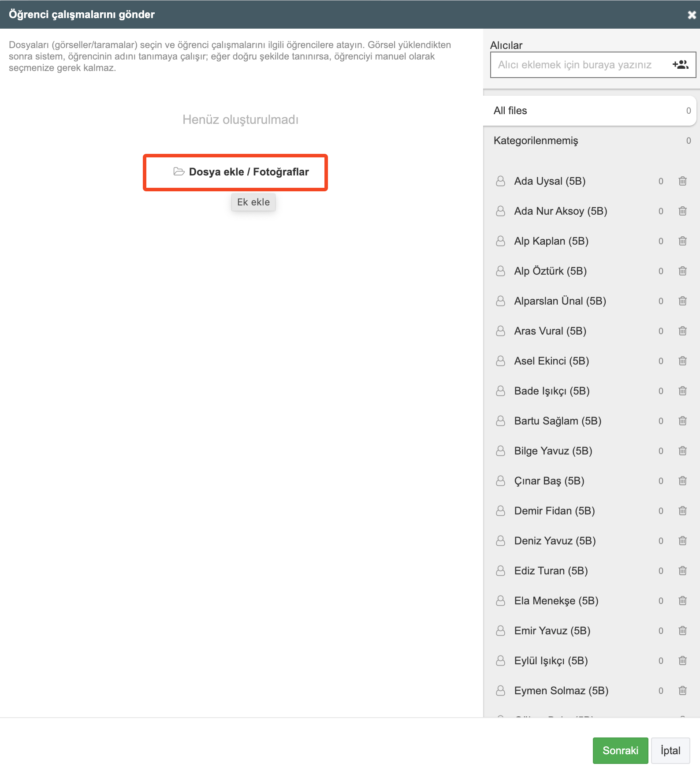Image resolution: width=700 pixels, height=767 pixels.
Task: Cancel with the İptal button
Action: click(670, 751)
